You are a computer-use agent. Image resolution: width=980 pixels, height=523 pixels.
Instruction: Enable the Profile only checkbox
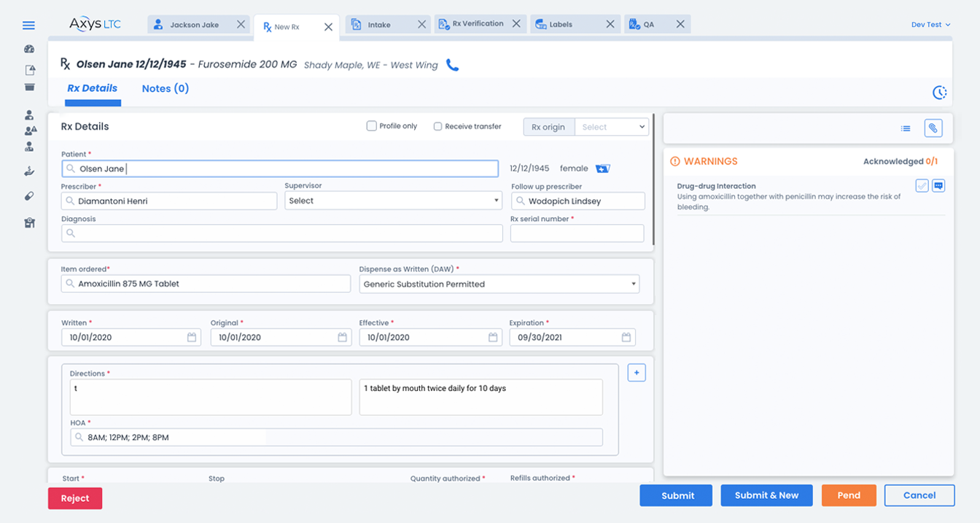pos(372,126)
